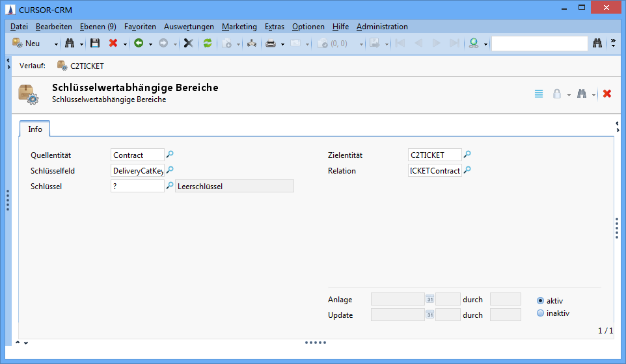The height and width of the screenshot is (364, 626).
Task: Select the 'aktiv' radio button
Action: 540,300
